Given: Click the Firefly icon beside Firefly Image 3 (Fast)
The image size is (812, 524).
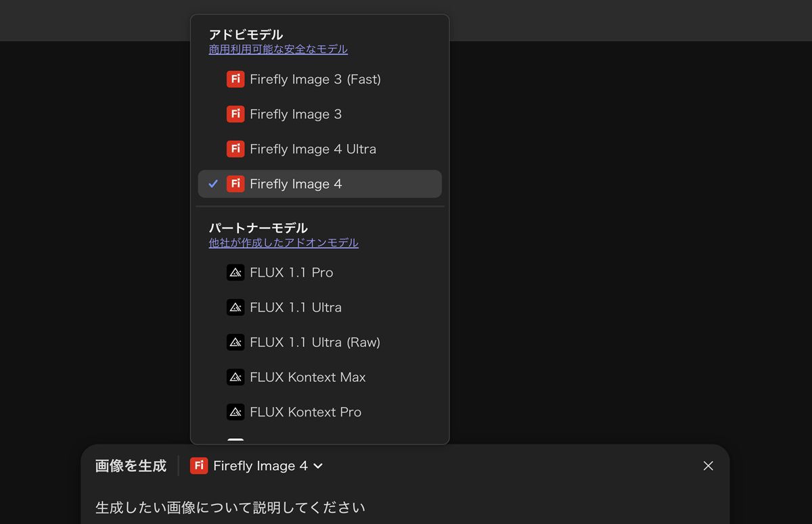Looking at the screenshot, I should 235,79.
